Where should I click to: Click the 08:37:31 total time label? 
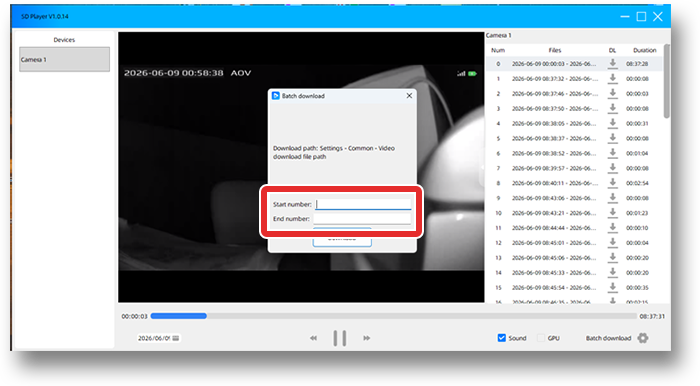click(652, 316)
